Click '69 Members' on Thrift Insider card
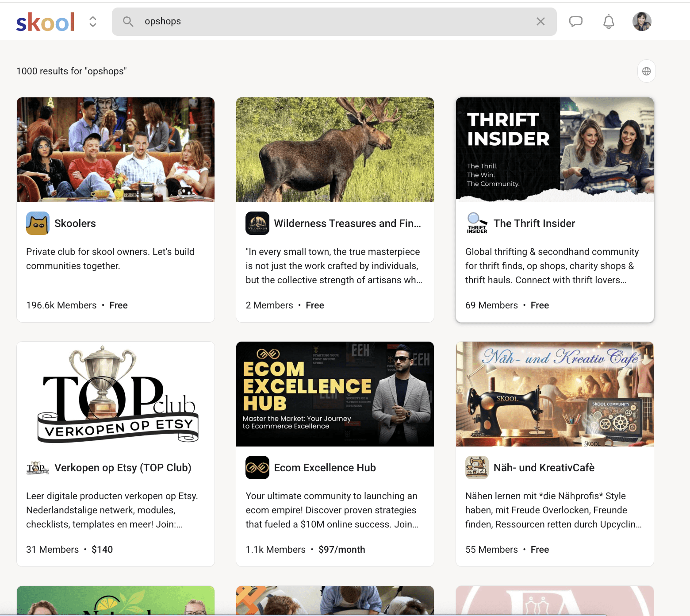 pos(491,305)
